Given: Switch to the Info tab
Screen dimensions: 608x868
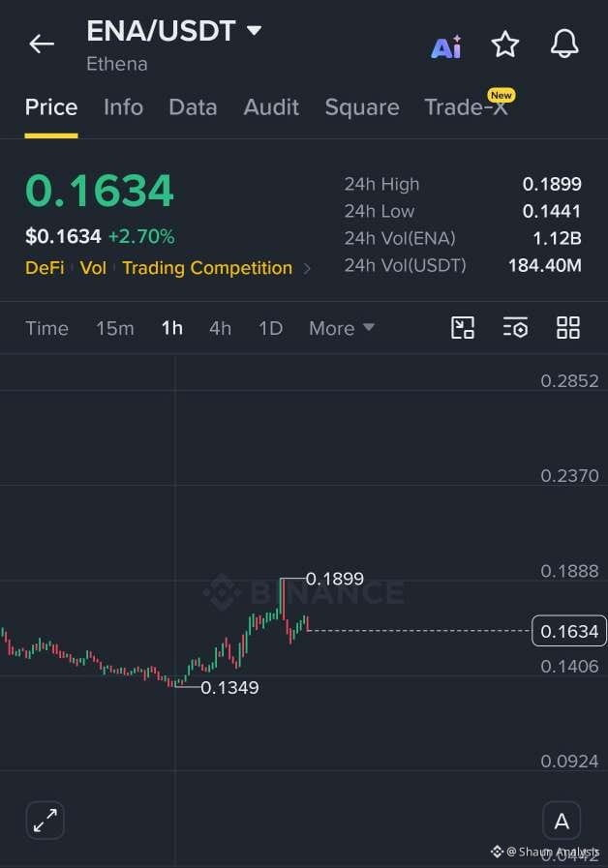Looking at the screenshot, I should click(x=123, y=106).
